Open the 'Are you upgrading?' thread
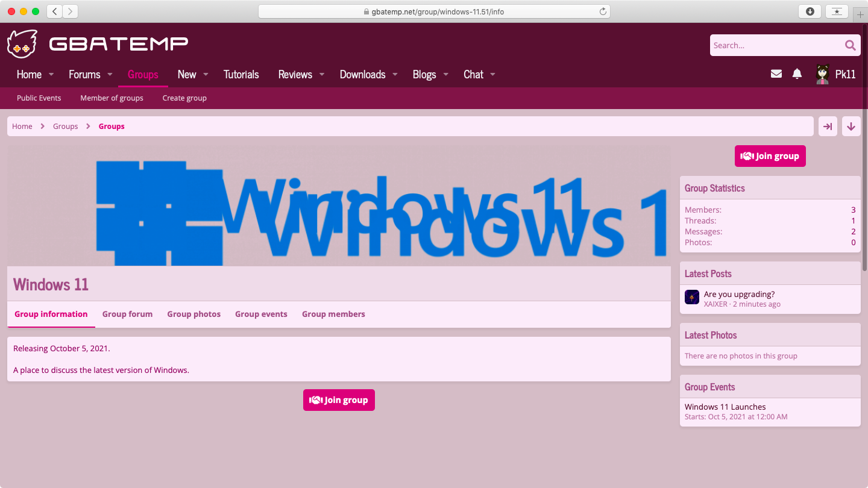This screenshot has width=868, height=488. point(740,294)
